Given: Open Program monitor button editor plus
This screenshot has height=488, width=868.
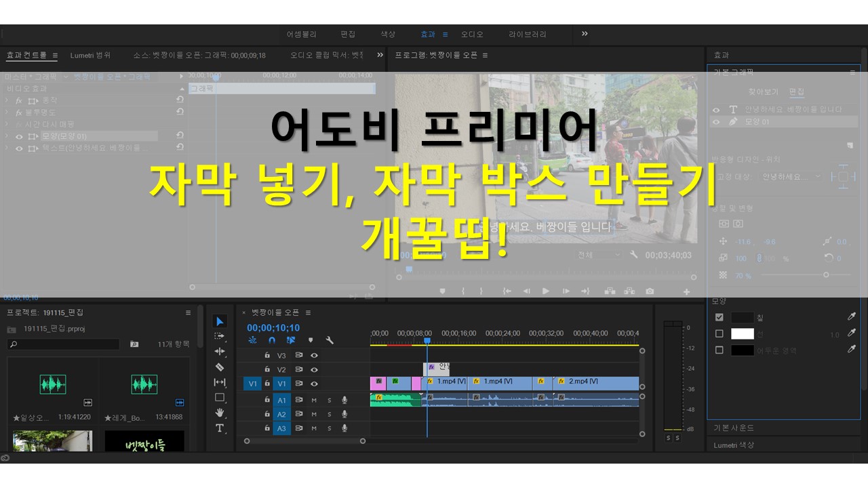Looking at the screenshot, I should (x=686, y=291).
